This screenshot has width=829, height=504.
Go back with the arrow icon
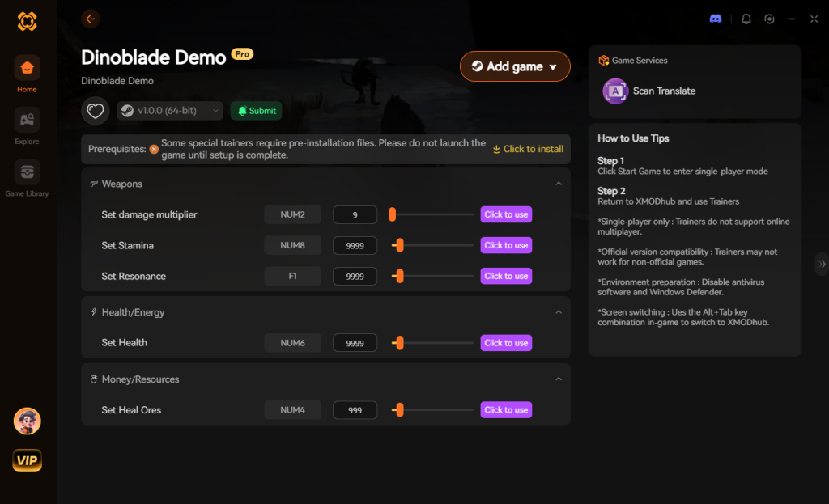91,19
